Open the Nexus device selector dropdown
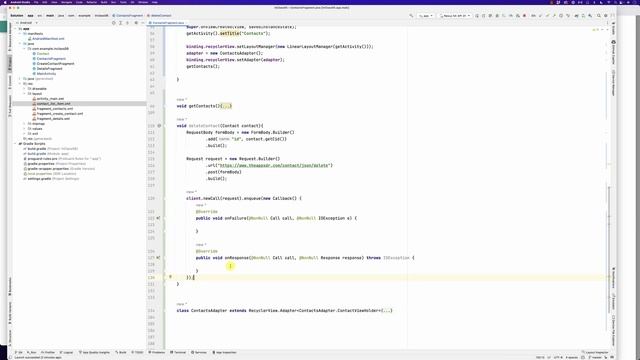This screenshot has height=360, width=640. tap(455, 16)
